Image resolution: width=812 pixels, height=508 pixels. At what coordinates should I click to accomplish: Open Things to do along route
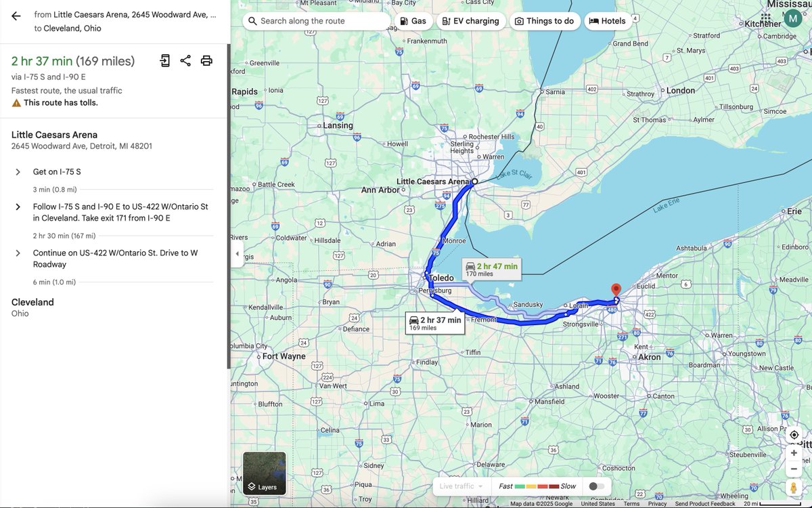click(x=545, y=20)
